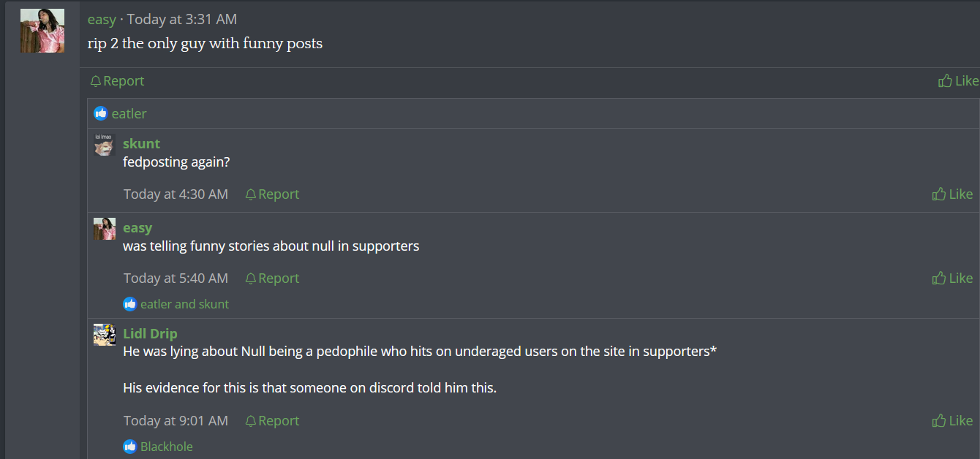The image size is (980, 459).
Task: Click the blue reaction icon next to Blackhole
Action: [x=130, y=447]
